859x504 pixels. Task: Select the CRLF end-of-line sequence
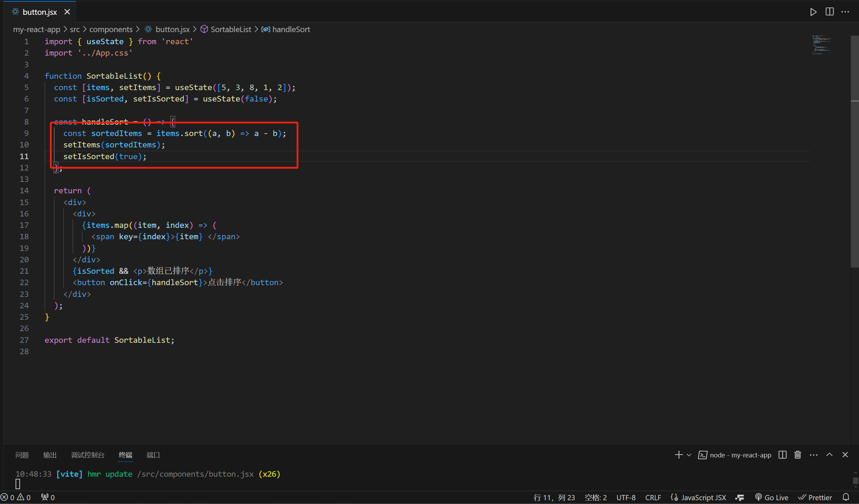point(653,497)
